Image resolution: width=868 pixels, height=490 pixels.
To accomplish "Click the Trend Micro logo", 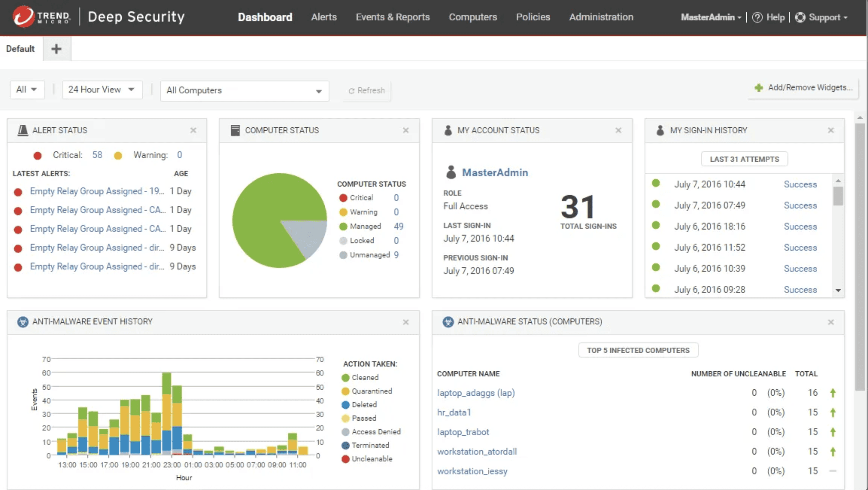I will click(x=23, y=17).
